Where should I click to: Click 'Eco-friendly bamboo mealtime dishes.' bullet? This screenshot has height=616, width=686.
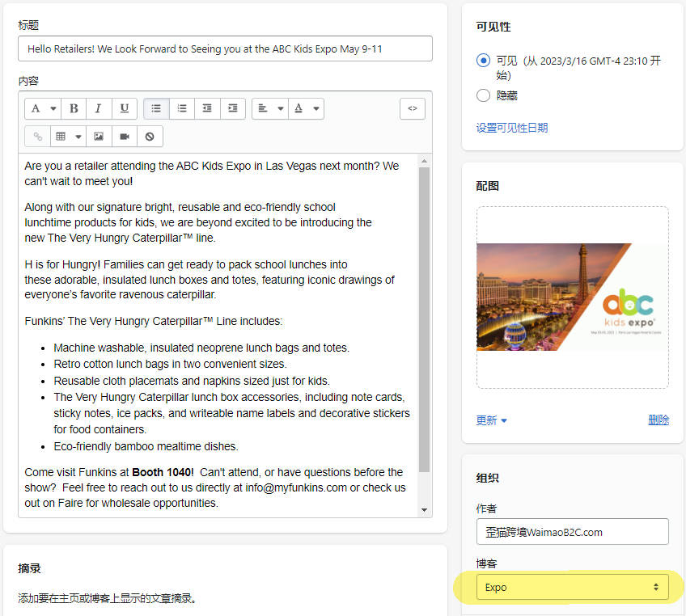(x=146, y=446)
